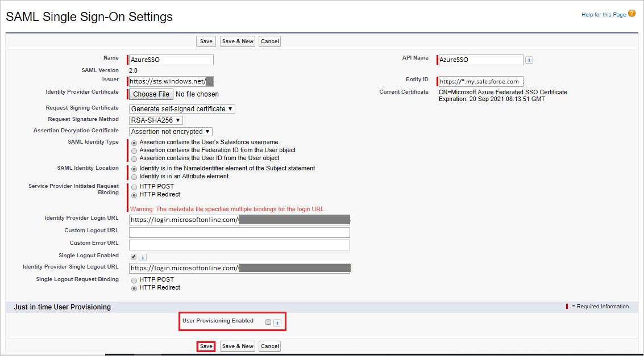
Task: Uncheck the Single Logout Enabled checkbox
Action: pos(132,257)
